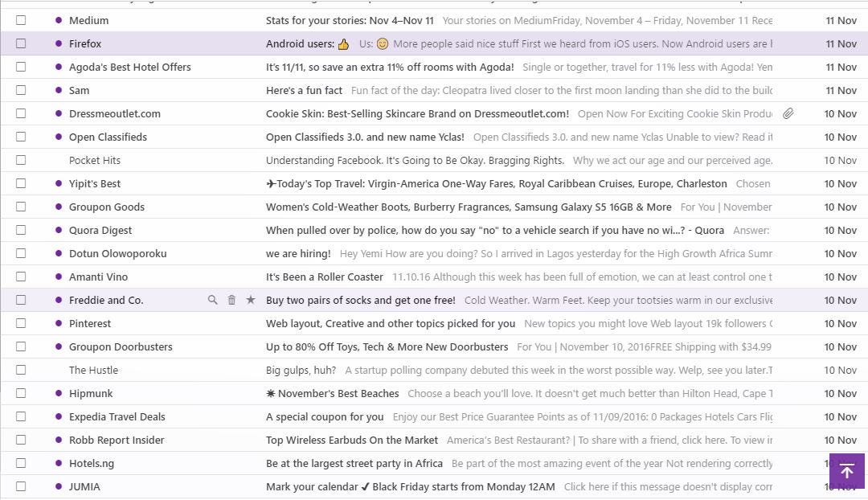Open the 'Understanding Facebook' Pocket Hits email
The image size is (868, 500).
[x=416, y=160]
